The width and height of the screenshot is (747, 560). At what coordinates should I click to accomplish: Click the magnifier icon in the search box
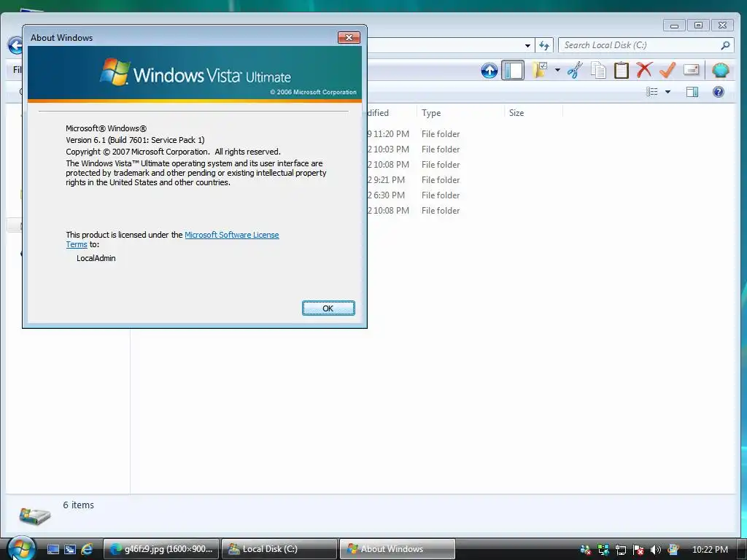point(725,45)
